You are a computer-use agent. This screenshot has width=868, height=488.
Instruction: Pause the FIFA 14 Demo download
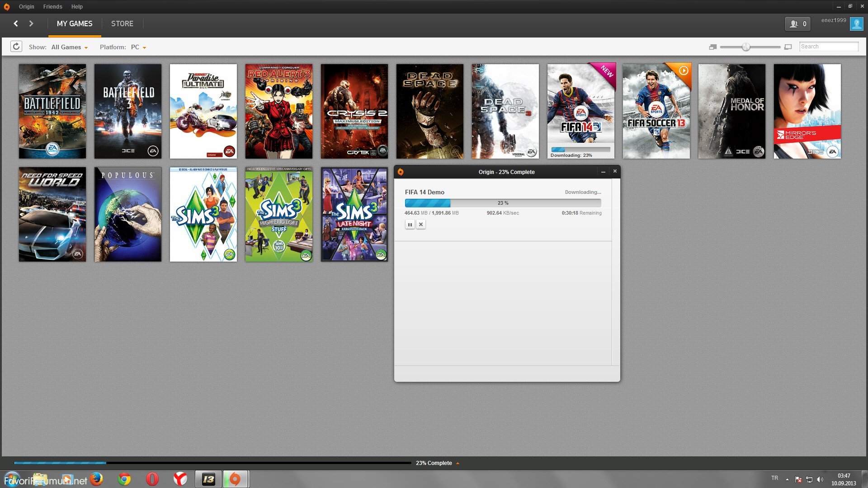410,225
